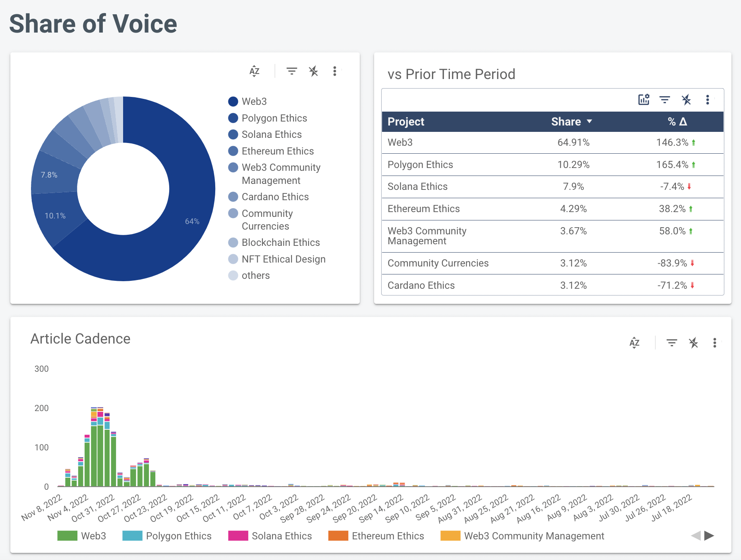Open more options menu above Project table

(707, 99)
